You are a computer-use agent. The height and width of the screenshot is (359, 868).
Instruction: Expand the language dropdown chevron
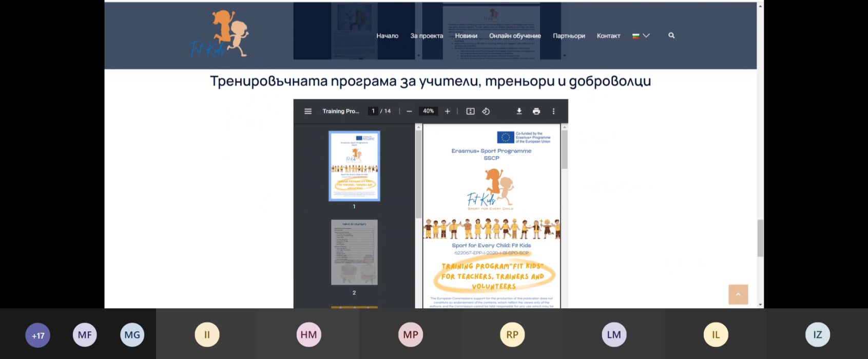coord(646,35)
